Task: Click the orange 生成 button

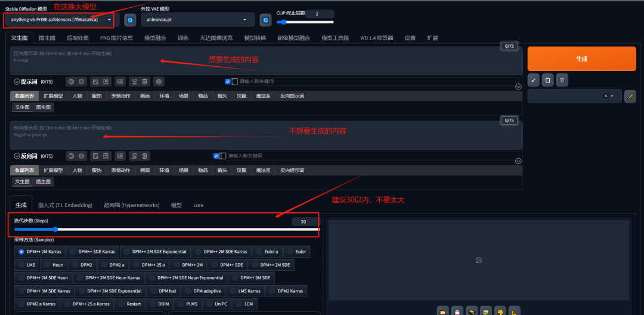Action: coord(581,58)
